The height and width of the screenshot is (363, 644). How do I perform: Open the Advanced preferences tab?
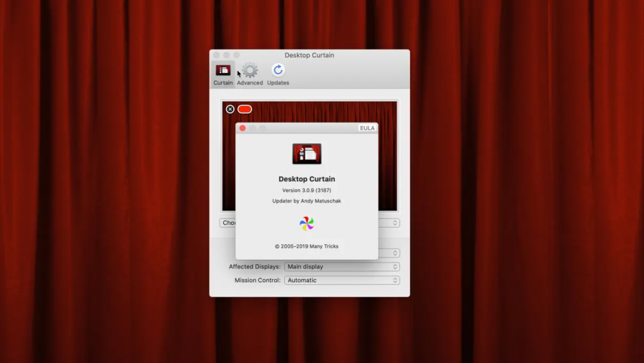250,74
